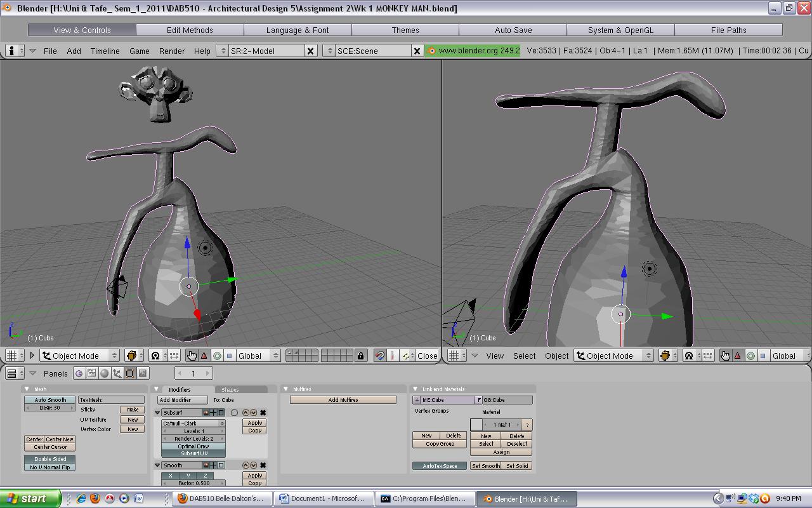Switch to the Themes preferences tab

pos(405,30)
